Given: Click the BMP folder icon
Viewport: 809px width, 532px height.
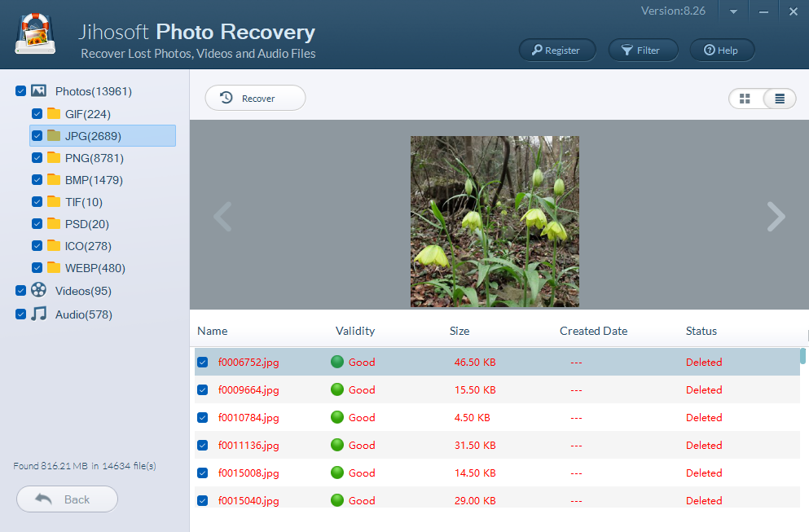Looking at the screenshot, I should [54, 179].
